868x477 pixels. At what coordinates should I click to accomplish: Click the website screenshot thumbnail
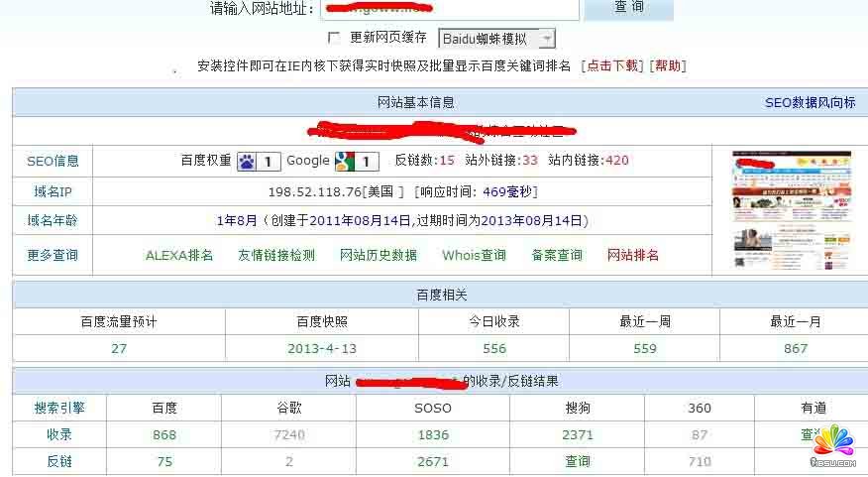(x=792, y=210)
